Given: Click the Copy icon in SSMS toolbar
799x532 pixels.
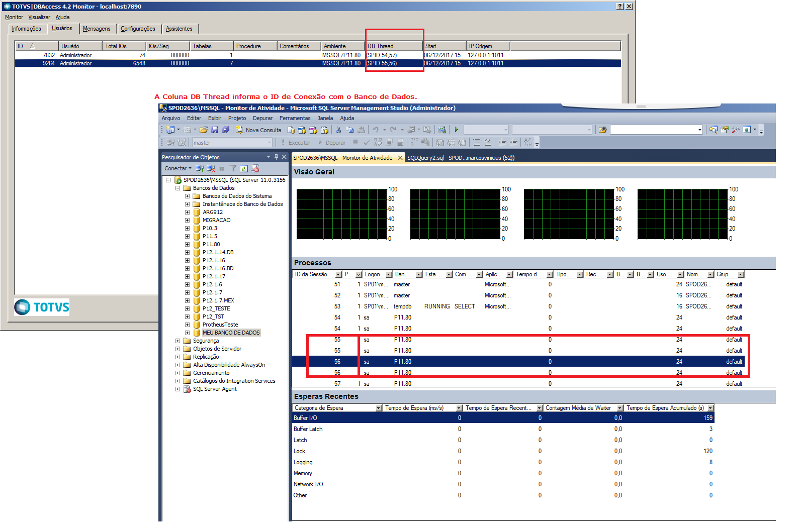Looking at the screenshot, I should [349, 130].
